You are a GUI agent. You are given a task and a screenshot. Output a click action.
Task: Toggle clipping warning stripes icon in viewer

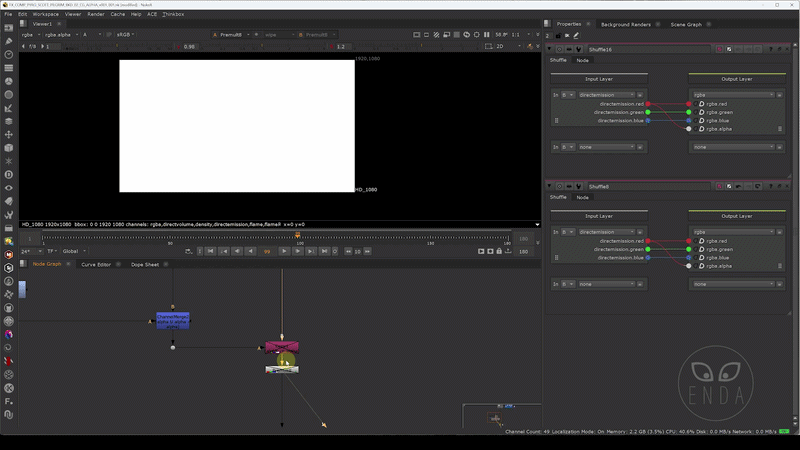coord(436,35)
